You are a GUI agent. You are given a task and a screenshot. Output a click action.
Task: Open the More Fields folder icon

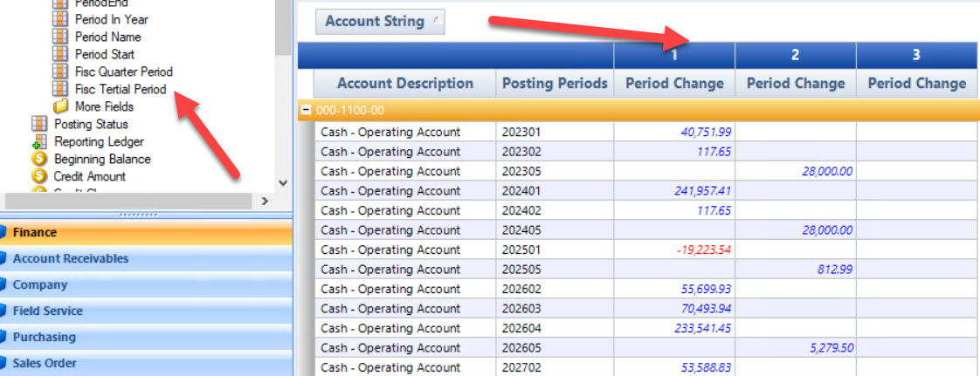click(60, 106)
